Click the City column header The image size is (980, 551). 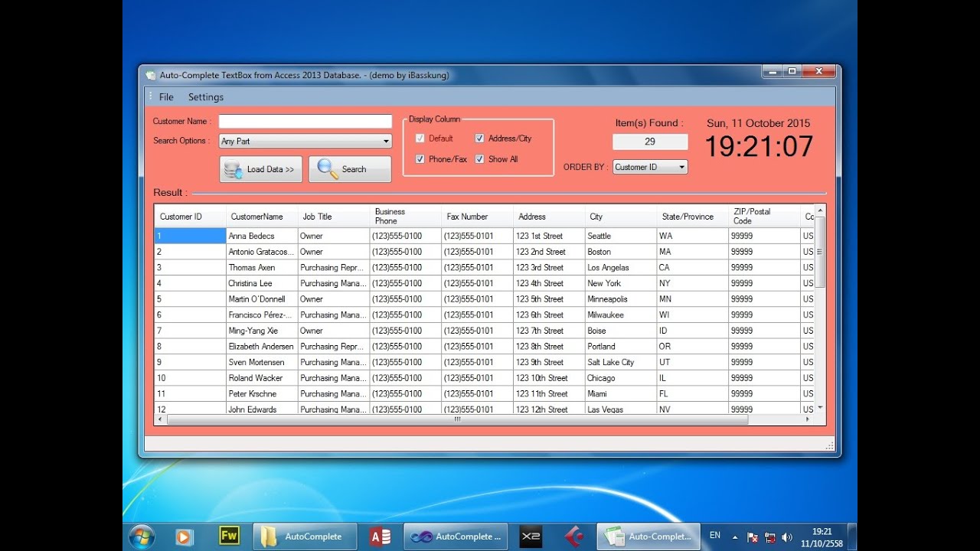pos(621,217)
